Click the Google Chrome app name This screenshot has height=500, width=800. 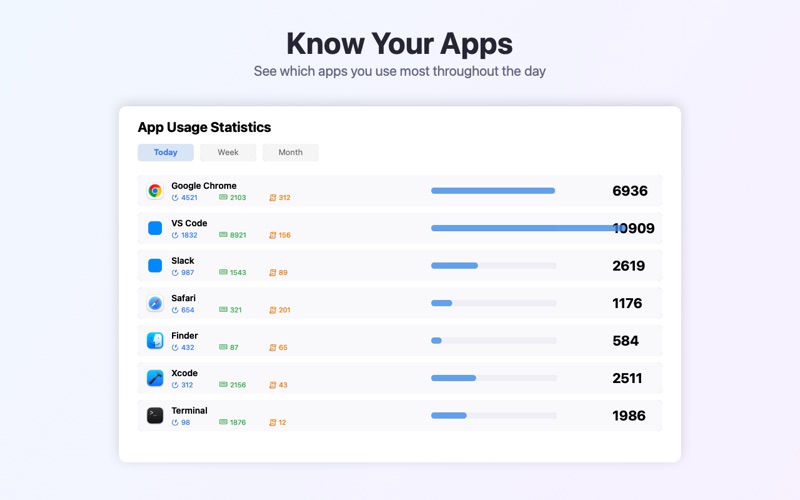(x=204, y=186)
